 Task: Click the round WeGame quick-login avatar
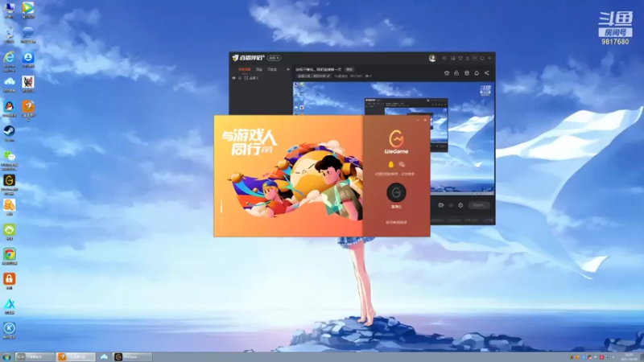pyautogui.click(x=396, y=192)
